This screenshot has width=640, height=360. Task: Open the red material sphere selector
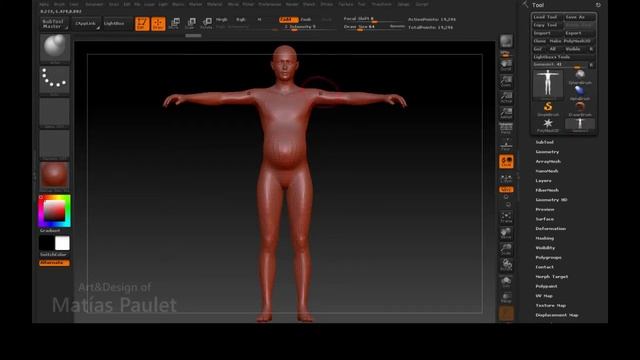pos(55,176)
